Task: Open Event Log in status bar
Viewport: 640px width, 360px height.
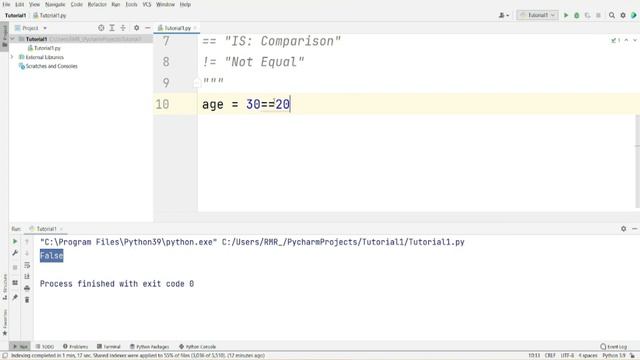Action: pyautogui.click(x=613, y=347)
